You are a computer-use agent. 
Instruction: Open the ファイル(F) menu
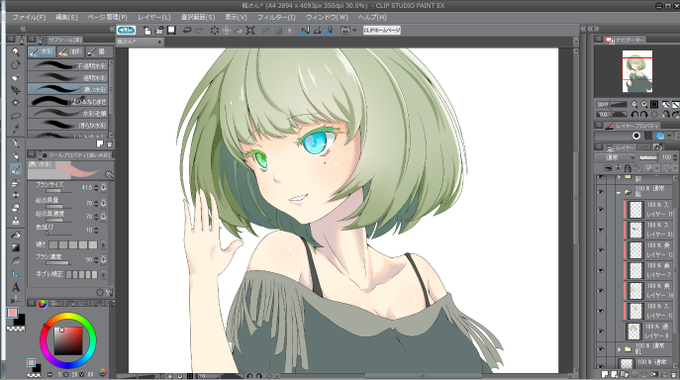pos(29,17)
